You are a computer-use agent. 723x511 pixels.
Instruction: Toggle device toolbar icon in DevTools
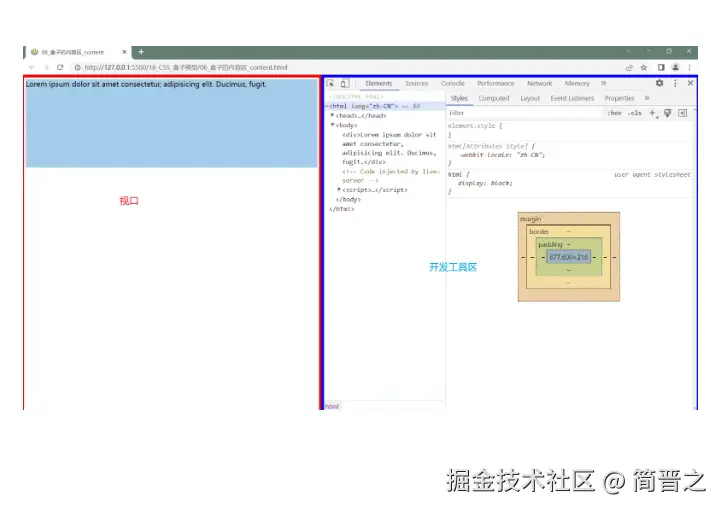(344, 83)
